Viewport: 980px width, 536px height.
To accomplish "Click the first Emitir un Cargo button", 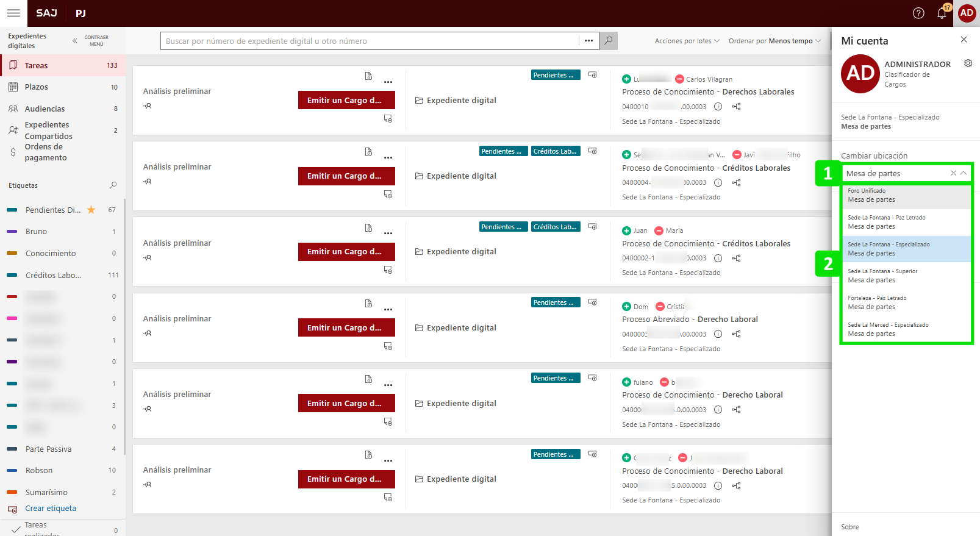I will tap(346, 100).
